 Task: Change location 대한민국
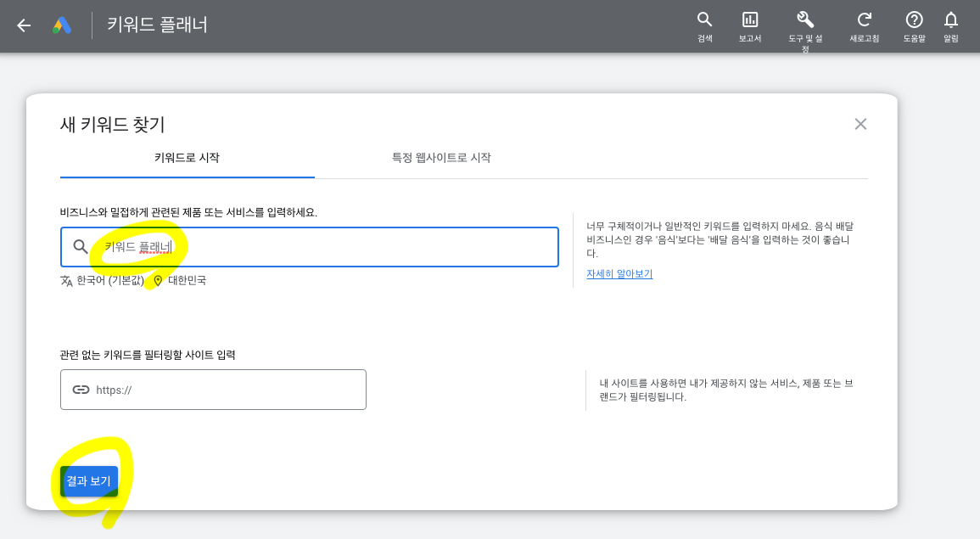point(187,281)
